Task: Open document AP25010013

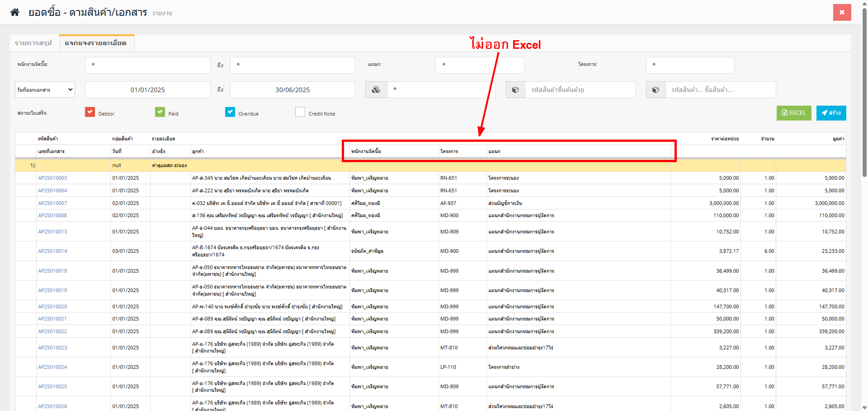Action: [x=52, y=232]
